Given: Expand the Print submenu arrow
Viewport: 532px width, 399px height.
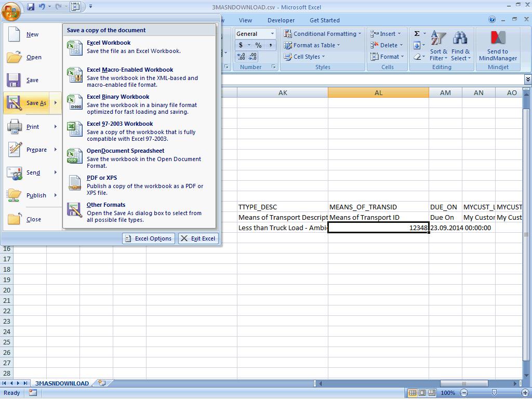Looking at the screenshot, I should click(55, 127).
